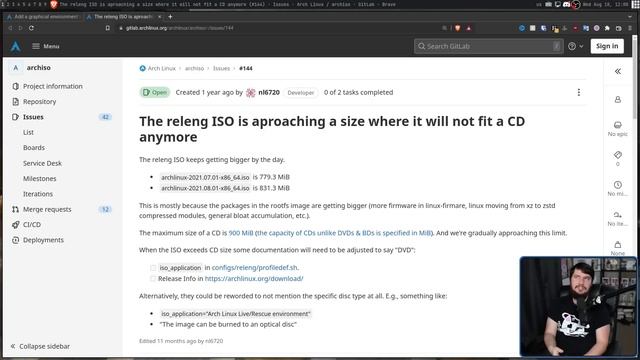
Task: Click Issues count badge 42
Action: [105, 117]
